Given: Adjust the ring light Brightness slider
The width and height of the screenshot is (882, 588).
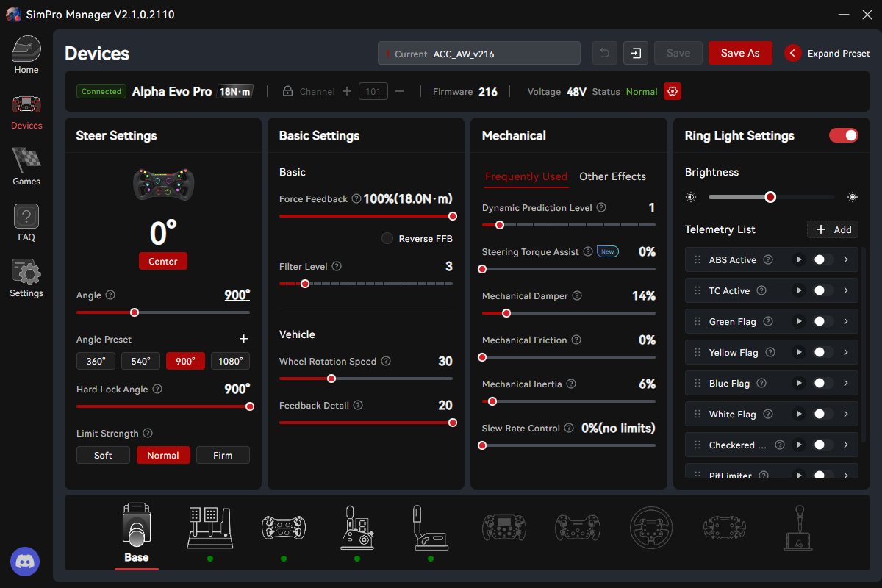Looking at the screenshot, I should click(770, 197).
